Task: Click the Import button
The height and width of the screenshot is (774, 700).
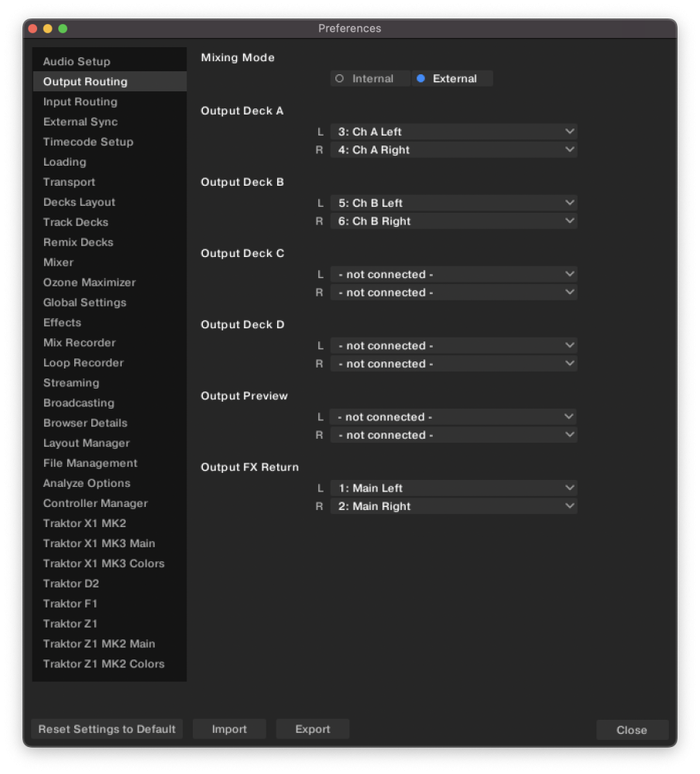Action: pos(229,729)
